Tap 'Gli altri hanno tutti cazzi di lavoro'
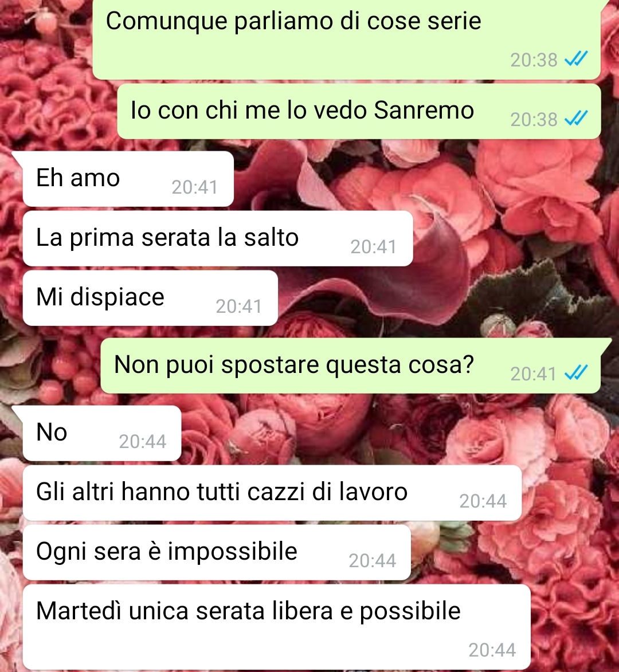Screen dimensions: 619x672 coord(272,493)
